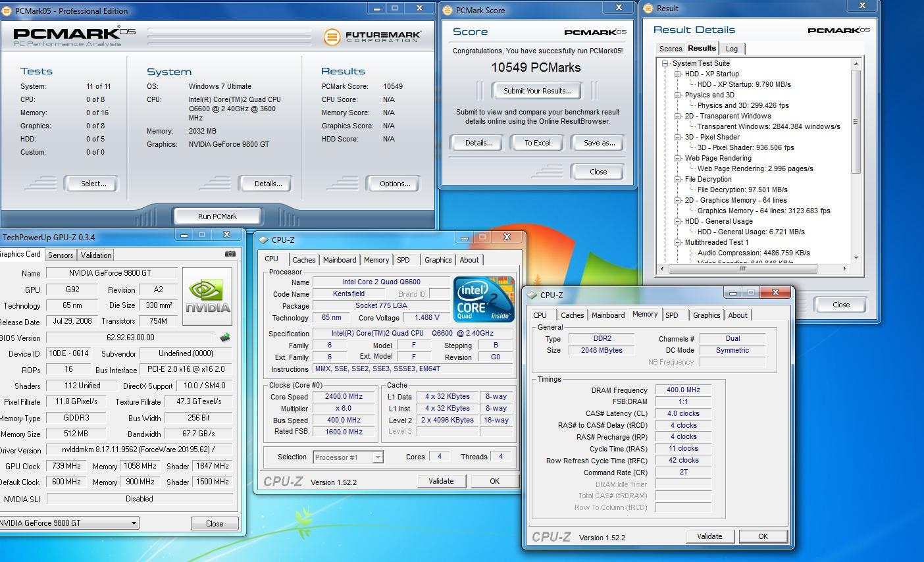
Task: Open the GPU-Z graphics card selector dropdown
Action: click(x=134, y=523)
